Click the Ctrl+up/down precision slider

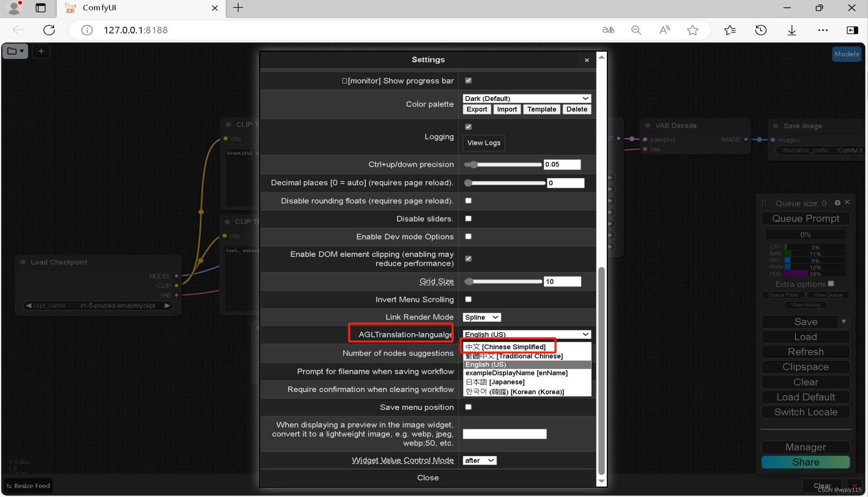[x=503, y=164]
